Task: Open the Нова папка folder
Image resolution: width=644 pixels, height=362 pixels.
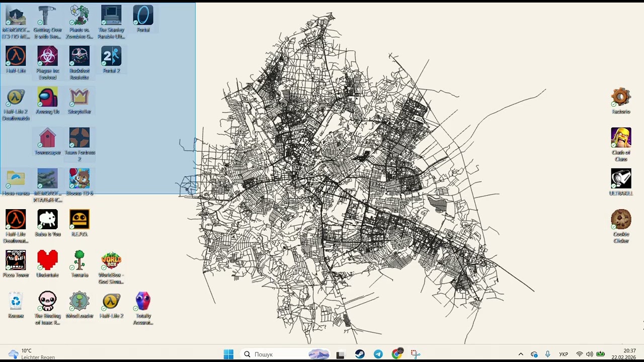Action: coord(16,183)
